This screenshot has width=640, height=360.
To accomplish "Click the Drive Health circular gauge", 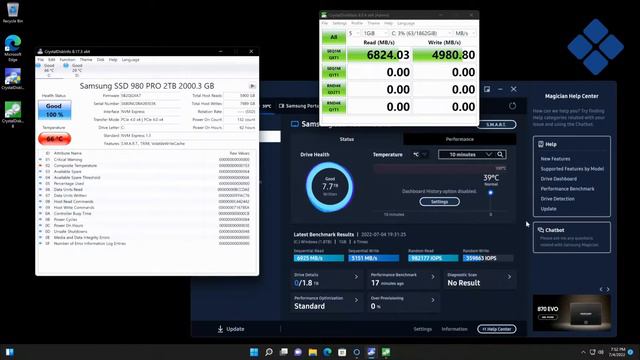I will [x=330, y=187].
